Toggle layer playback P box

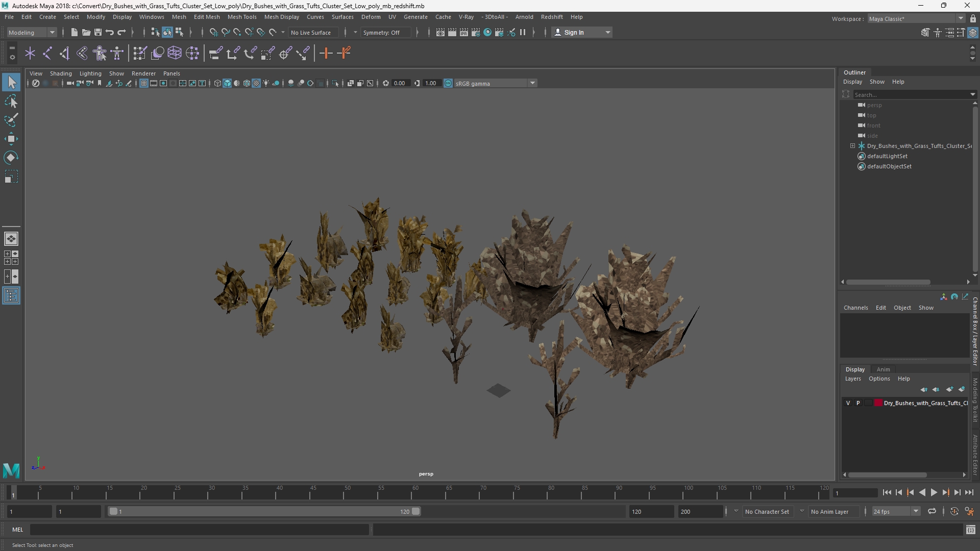point(858,403)
